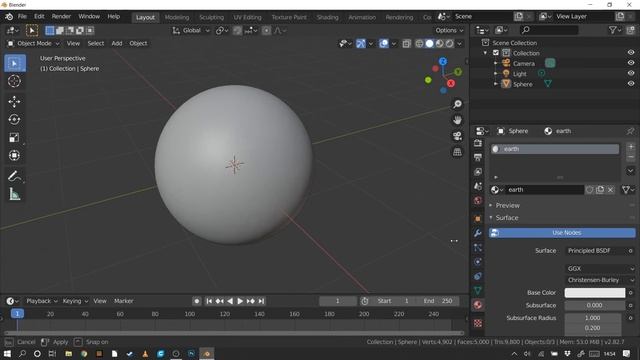Open the World properties tab

pos(478,200)
